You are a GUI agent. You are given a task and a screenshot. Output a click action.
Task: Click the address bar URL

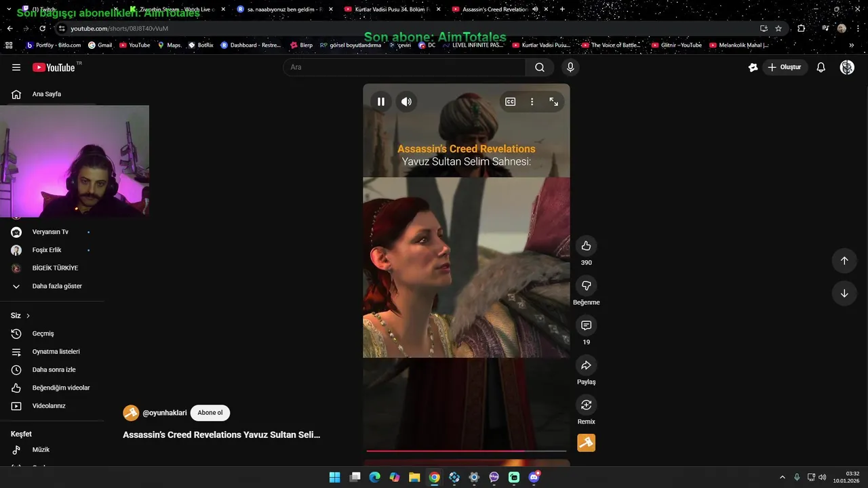[119, 28]
